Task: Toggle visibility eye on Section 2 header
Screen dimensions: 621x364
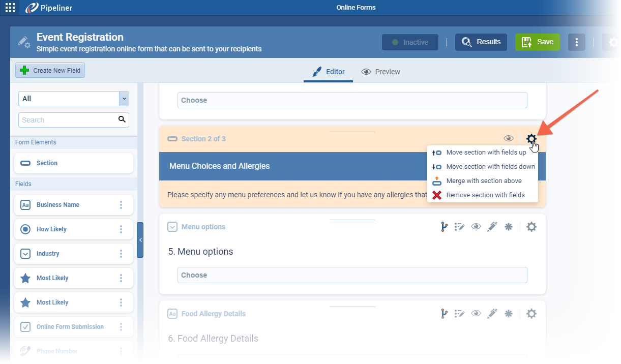Action: point(508,139)
